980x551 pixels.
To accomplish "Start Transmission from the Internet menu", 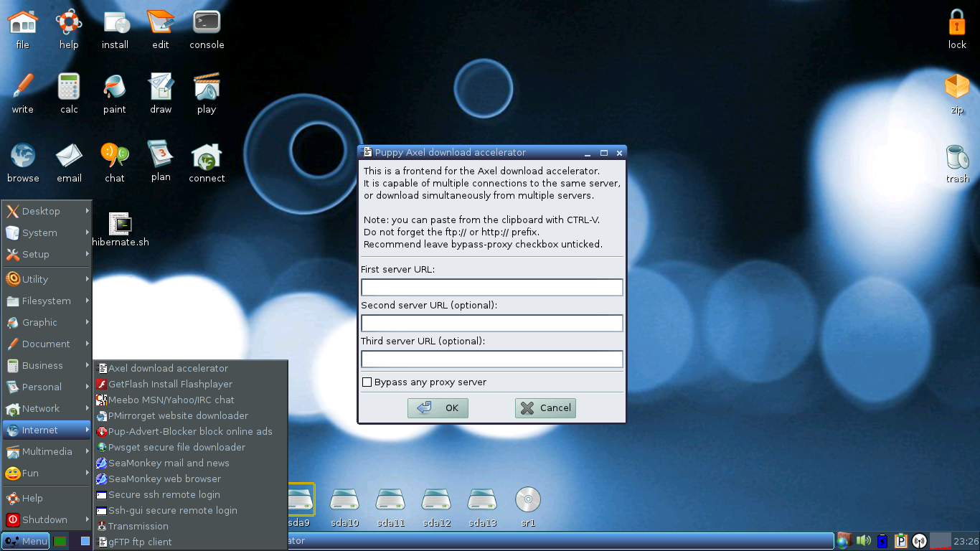I will tap(190, 526).
